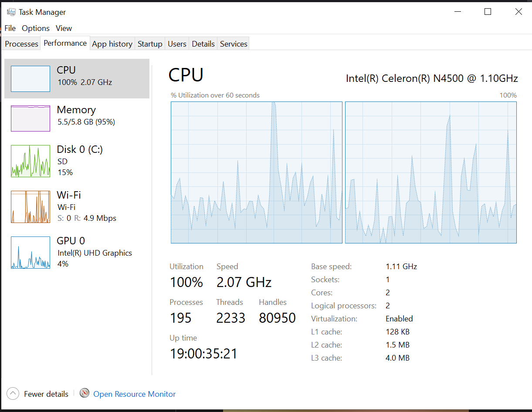
Task: Click the 100% Utilization value
Action: (186, 282)
